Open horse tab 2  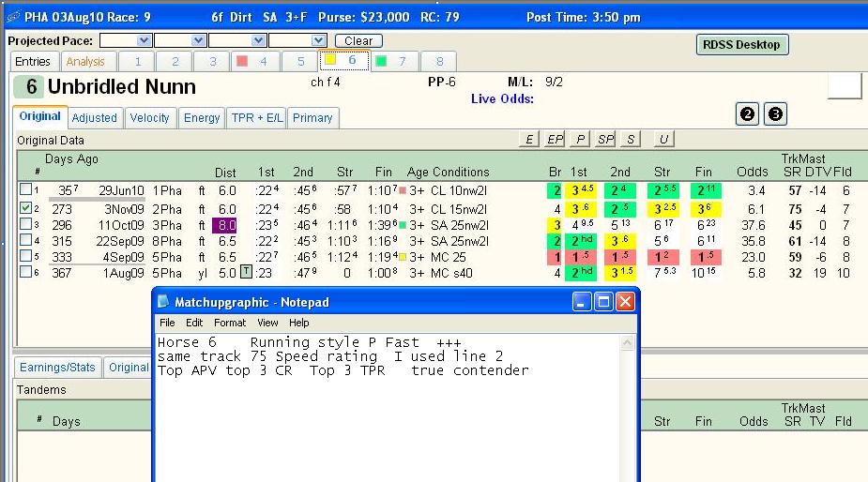(x=175, y=62)
